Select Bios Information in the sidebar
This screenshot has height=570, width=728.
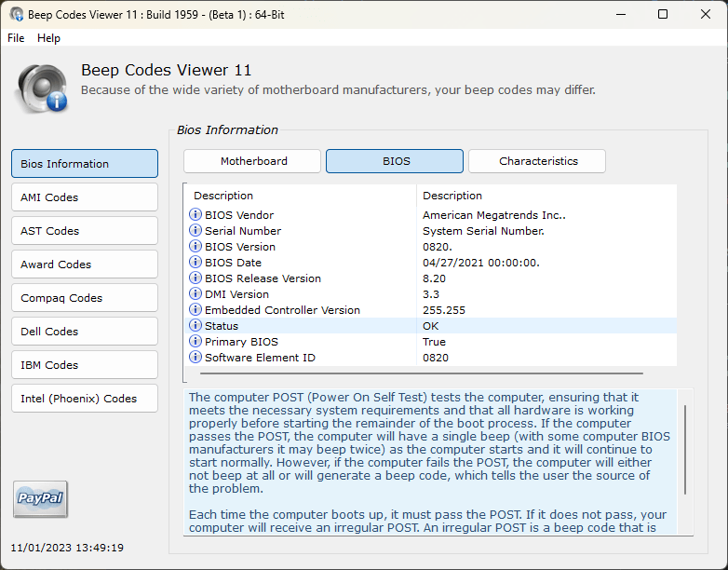point(85,164)
